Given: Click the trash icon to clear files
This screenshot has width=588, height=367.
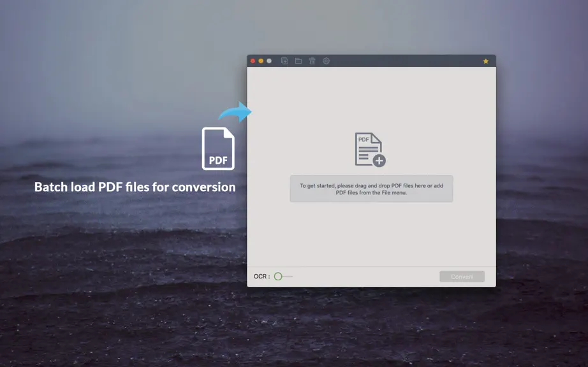Looking at the screenshot, I should (312, 61).
